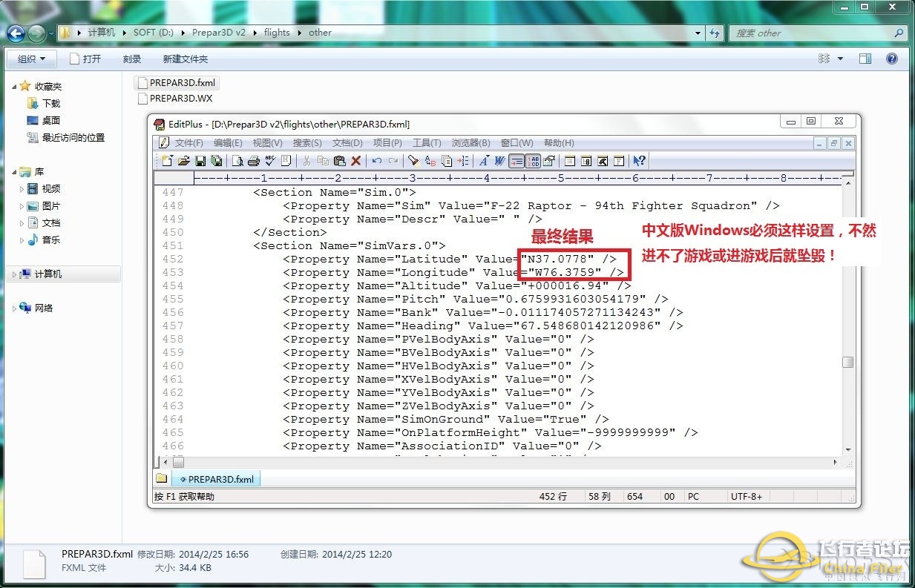Viewport: 915px width, 588px height.
Task: Toggle the Explorer preview pane button
Action: [865, 59]
